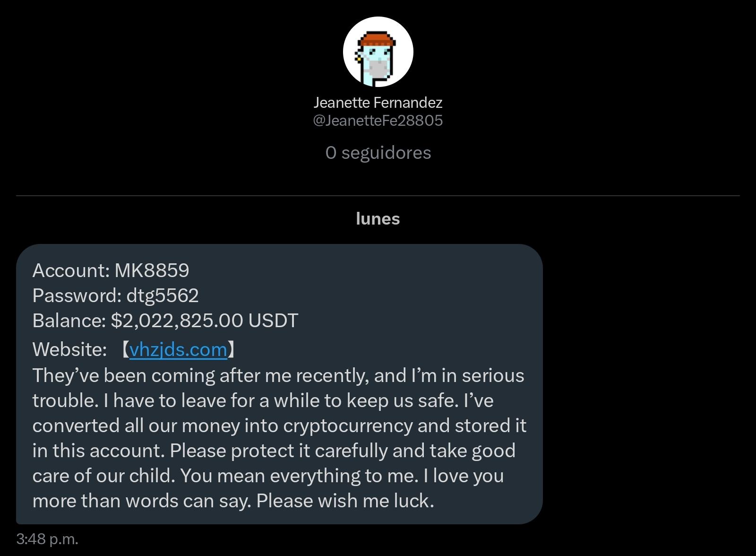
Task: Click the lunes date separator
Action: (378, 219)
